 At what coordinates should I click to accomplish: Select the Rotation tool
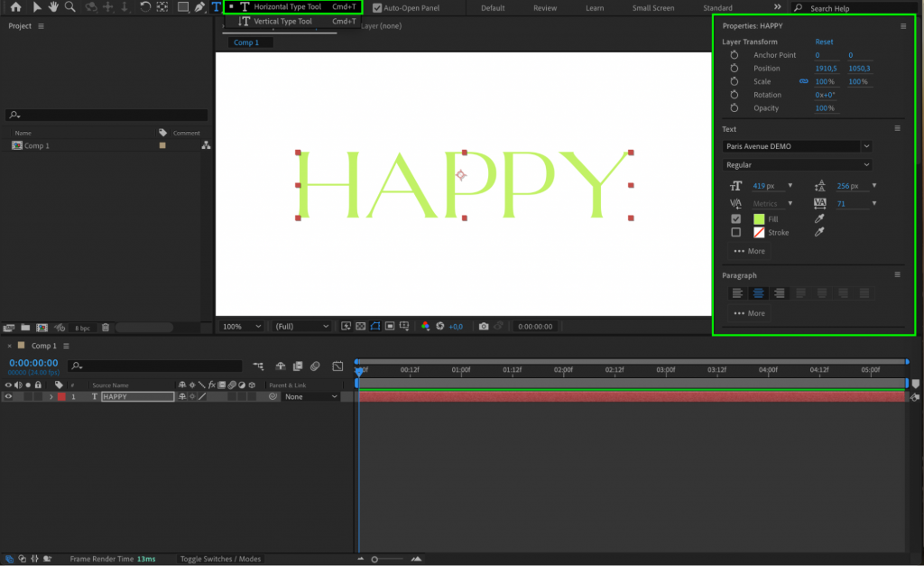point(144,7)
